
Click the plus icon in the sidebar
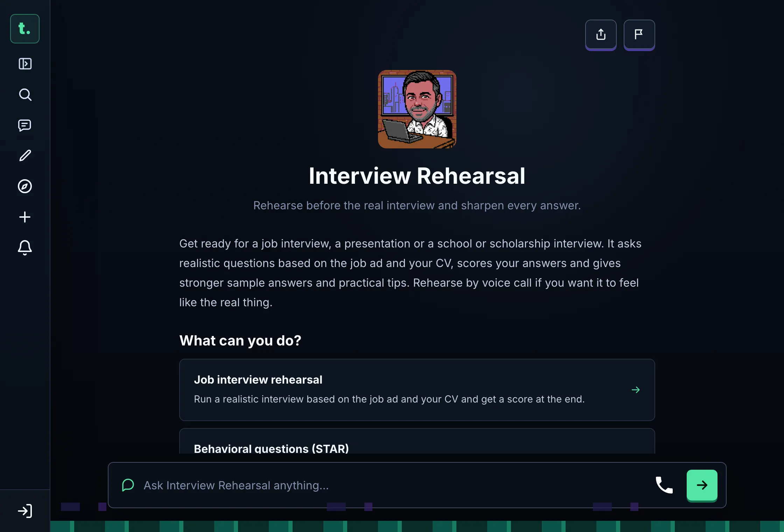tap(25, 217)
